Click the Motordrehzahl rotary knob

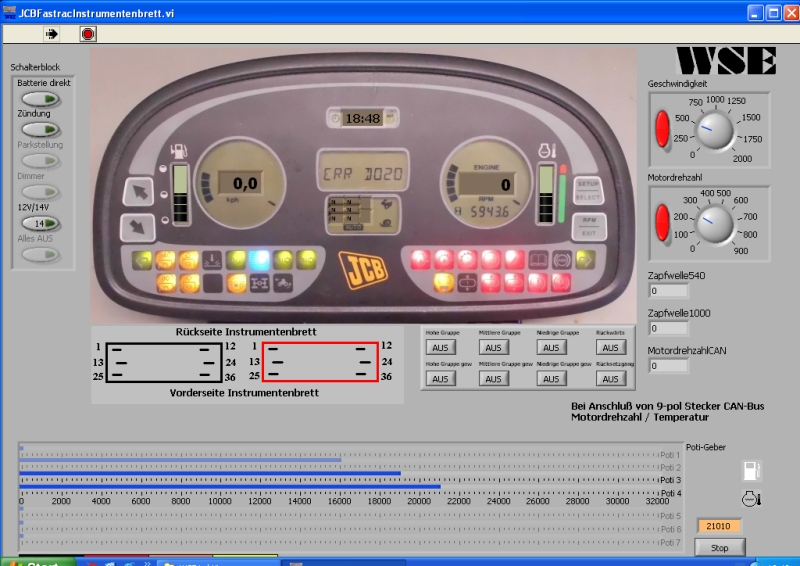click(714, 225)
